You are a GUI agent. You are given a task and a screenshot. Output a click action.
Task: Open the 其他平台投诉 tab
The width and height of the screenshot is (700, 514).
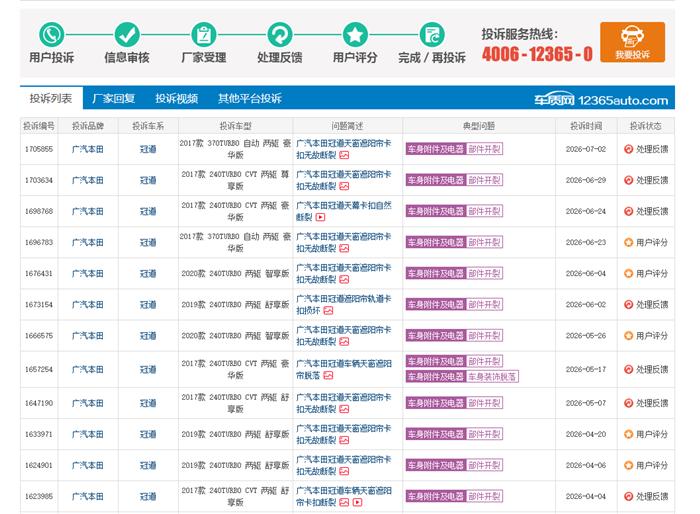click(250, 98)
